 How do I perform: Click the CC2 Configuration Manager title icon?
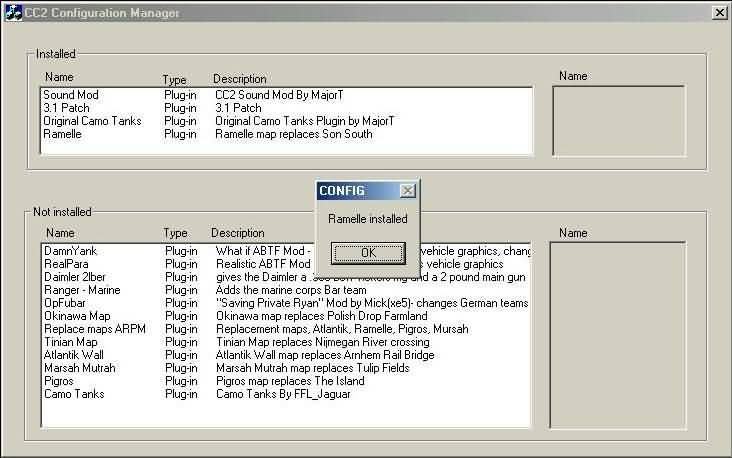click(12, 12)
